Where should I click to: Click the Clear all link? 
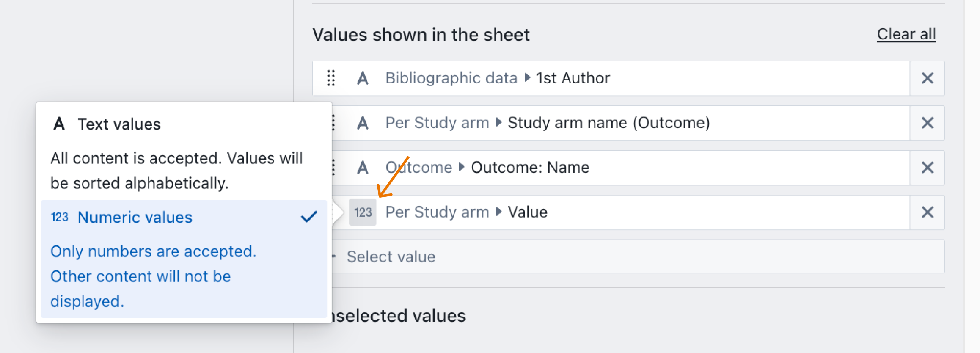pos(906,34)
